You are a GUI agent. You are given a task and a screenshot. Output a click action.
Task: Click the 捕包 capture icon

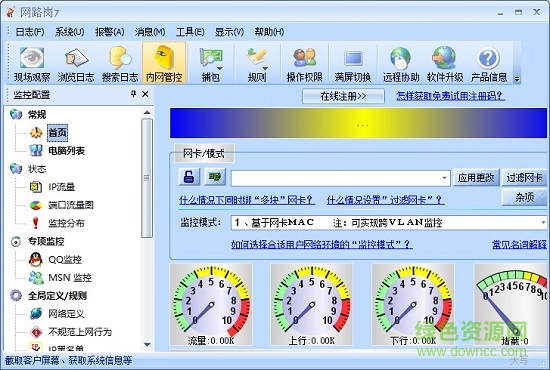point(210,64)
